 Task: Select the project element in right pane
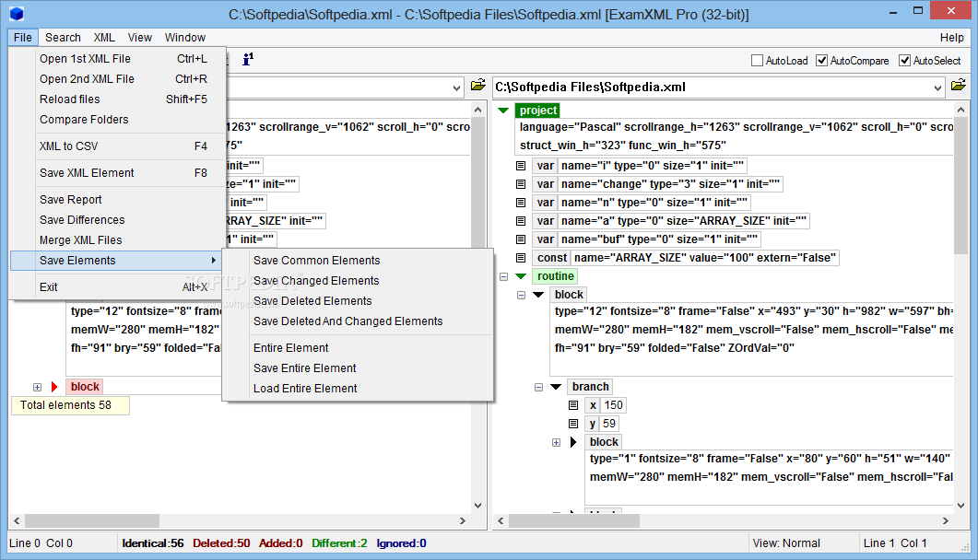click(537, 111)
